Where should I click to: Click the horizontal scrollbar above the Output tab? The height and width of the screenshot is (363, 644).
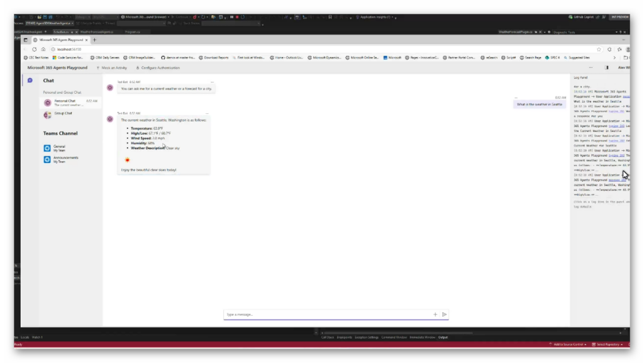pyautogui.click(x=398, y=333)
